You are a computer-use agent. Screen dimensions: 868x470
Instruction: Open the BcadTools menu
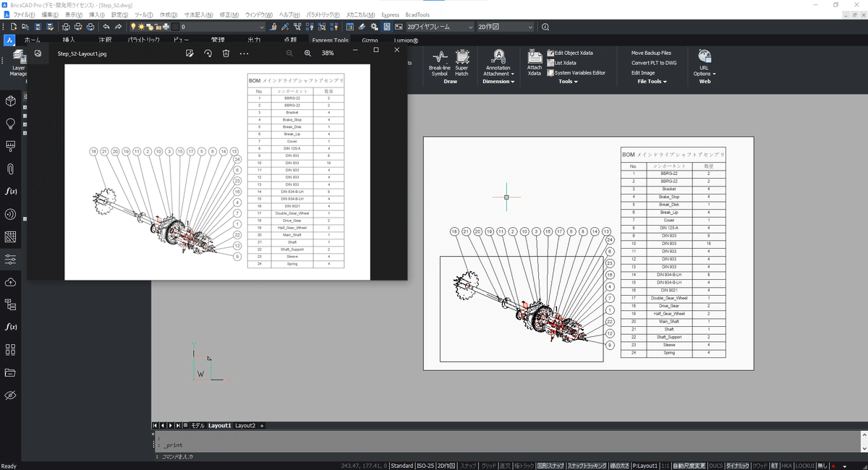point(417,14)
